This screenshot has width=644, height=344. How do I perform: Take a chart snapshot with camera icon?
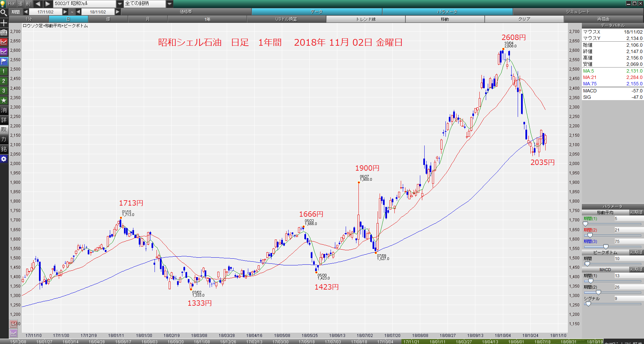tap(4, 33)
